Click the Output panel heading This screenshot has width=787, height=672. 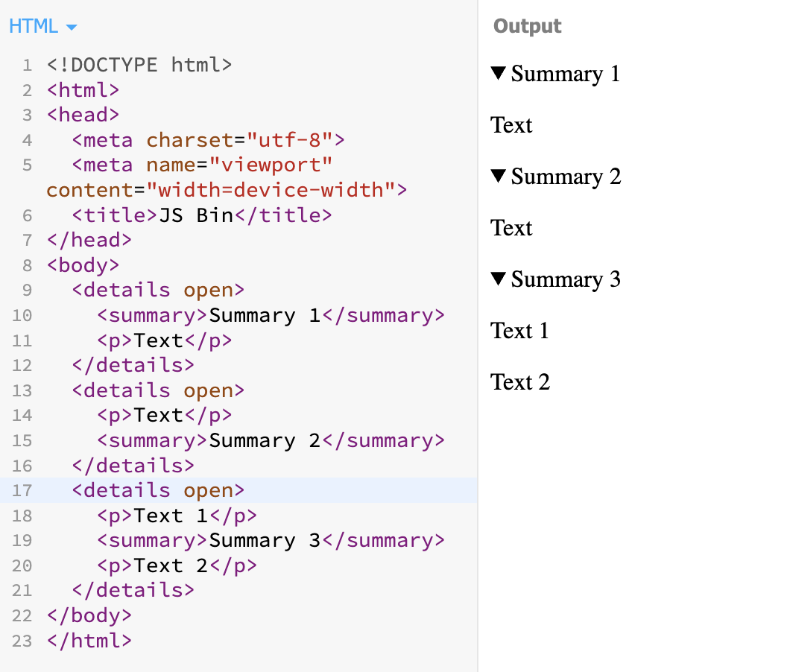click(527, 26)
